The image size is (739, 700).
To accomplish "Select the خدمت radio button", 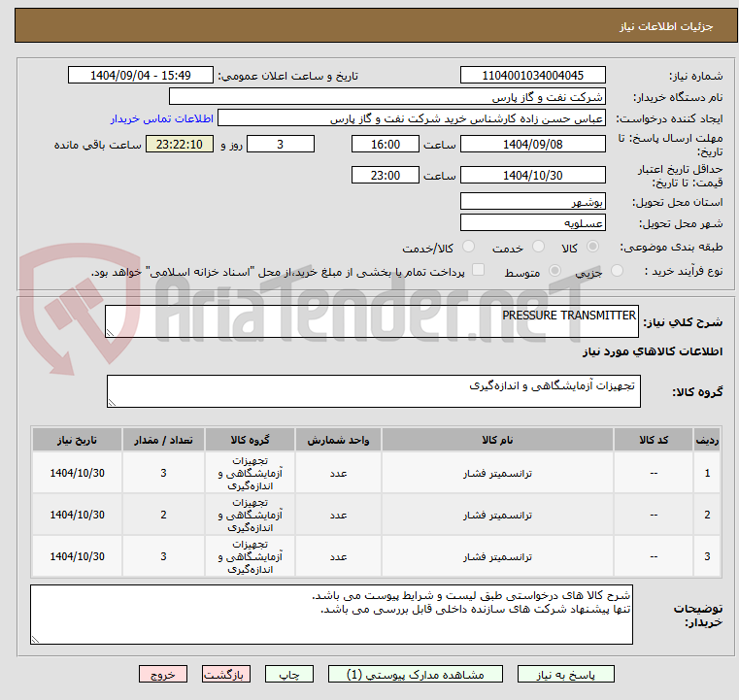I will (538, 247).
